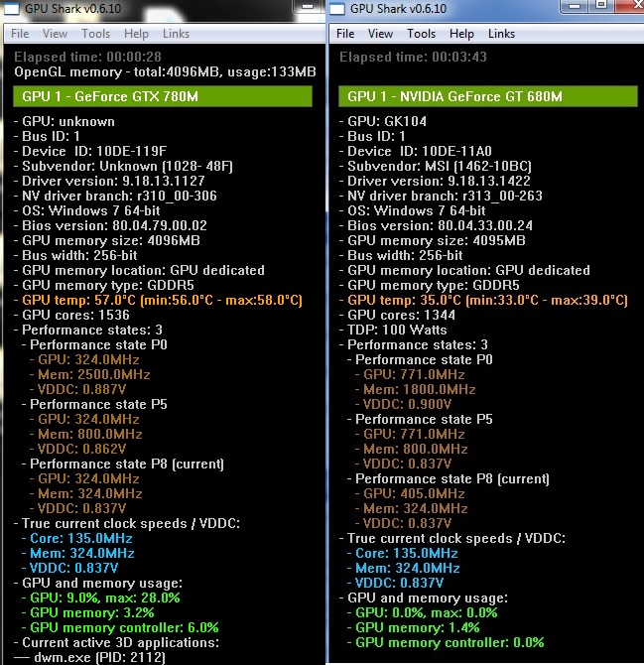Screen dimensions: 644x665
Task: Click Performance state P5 in 780M window
Action: coord(95,404)
